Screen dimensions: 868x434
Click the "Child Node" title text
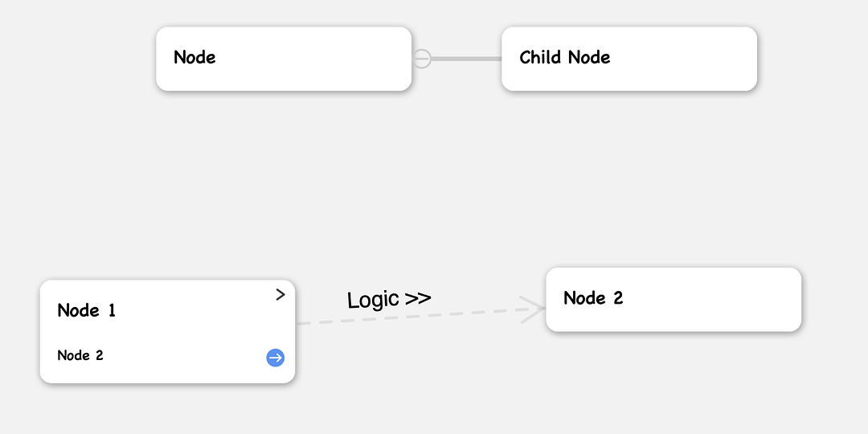click(x=565, y=57)
